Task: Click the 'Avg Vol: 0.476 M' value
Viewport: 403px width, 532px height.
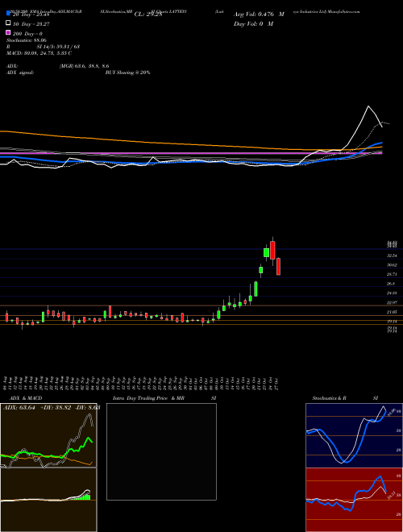Action: click(259, 15)
